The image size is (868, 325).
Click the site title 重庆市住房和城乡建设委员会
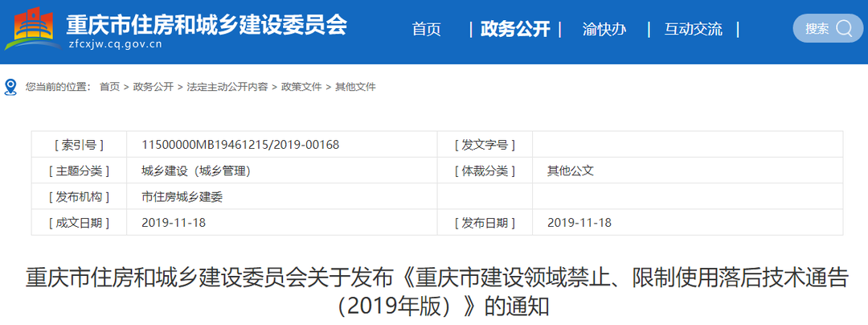coord(206,24)
